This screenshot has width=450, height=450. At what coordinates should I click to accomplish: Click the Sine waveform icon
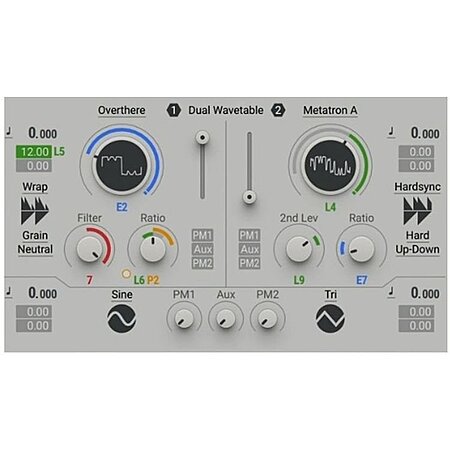pos(122,319)
